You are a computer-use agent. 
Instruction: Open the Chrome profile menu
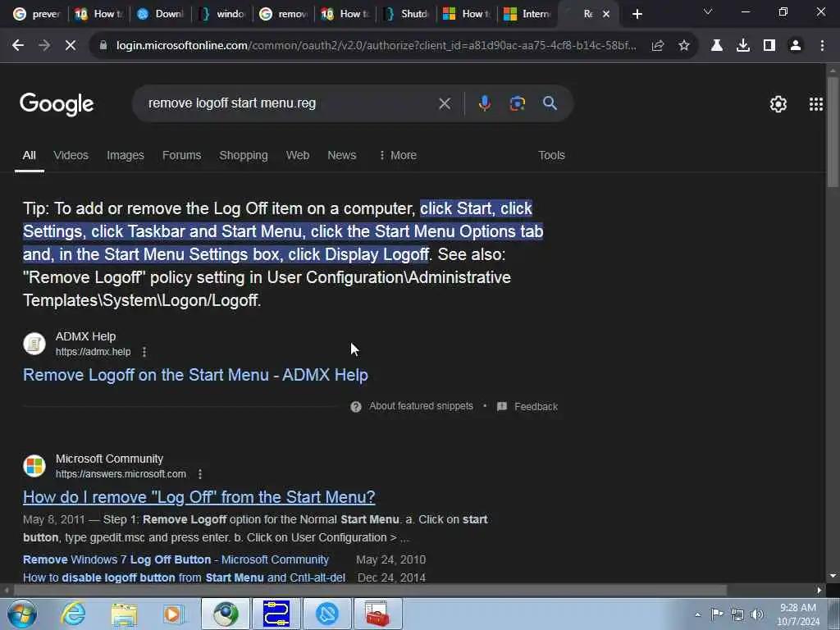[x=796, y=46]
